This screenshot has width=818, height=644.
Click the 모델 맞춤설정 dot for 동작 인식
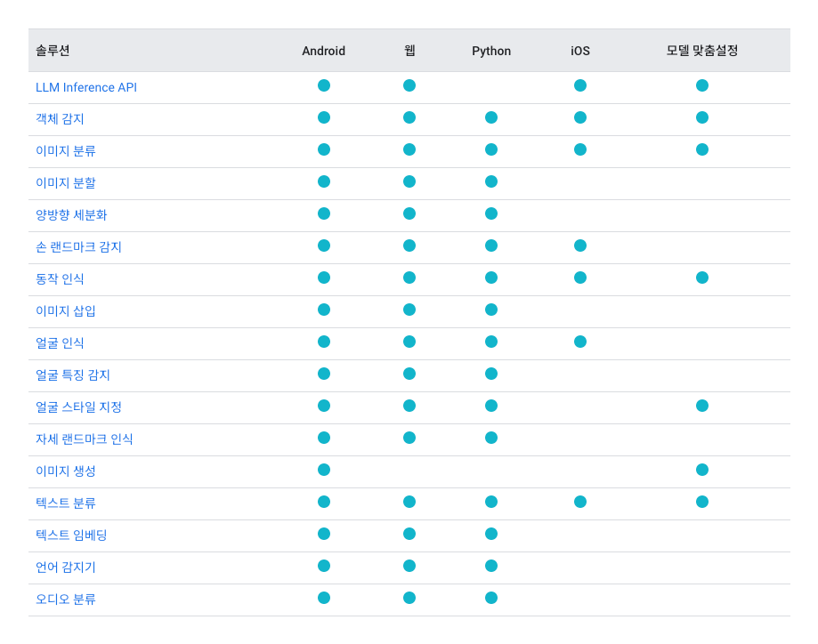click(702, 278)
